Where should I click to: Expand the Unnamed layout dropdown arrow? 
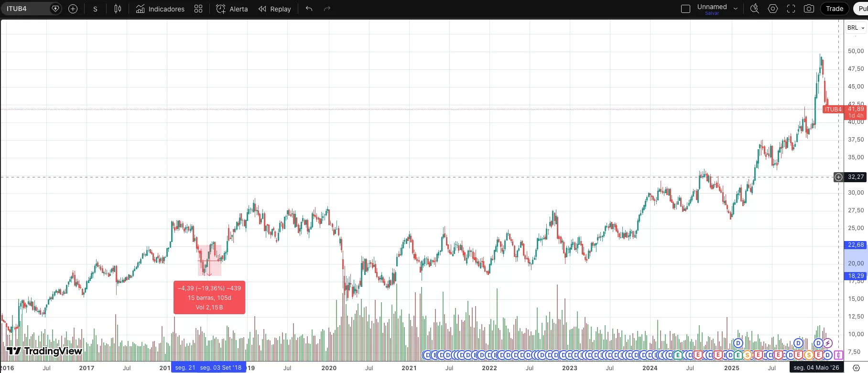(736, 9)
